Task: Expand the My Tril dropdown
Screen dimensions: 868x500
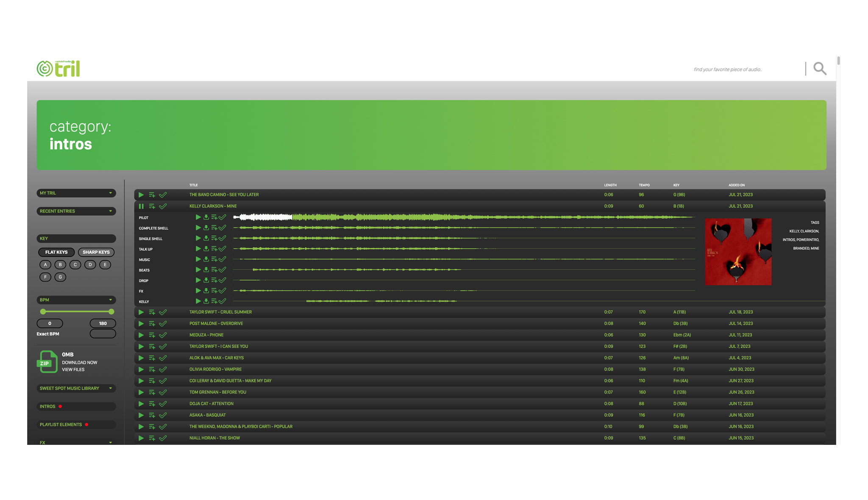Action: pos(76,193)
